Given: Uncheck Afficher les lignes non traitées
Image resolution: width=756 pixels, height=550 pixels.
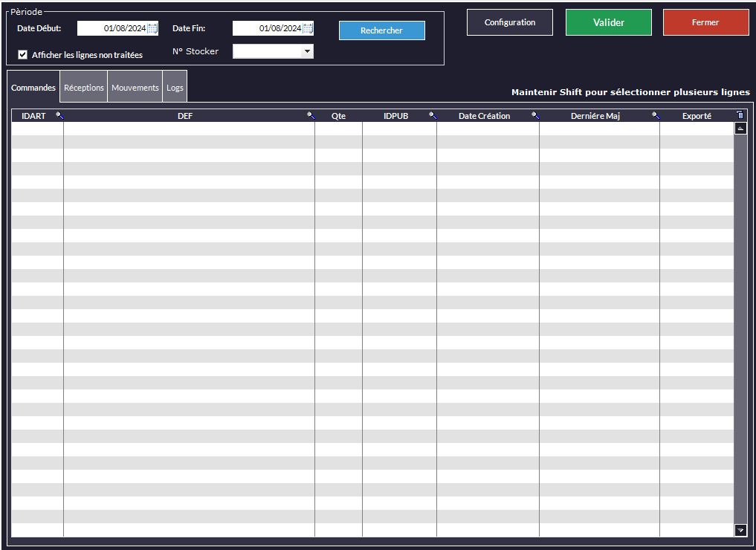Looking at the screenshot, I should (23, 55).
